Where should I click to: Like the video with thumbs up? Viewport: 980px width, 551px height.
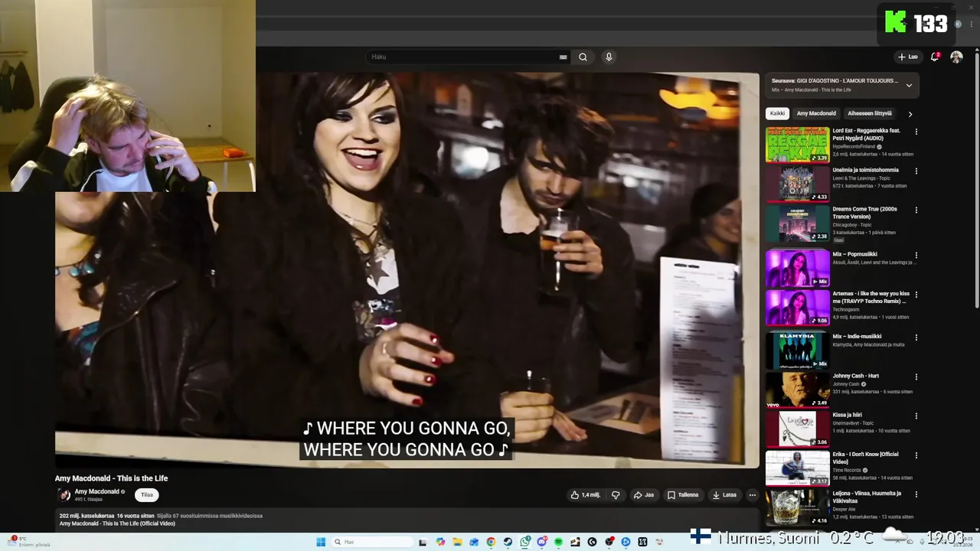pyautogui.click(x=585, y=495)
